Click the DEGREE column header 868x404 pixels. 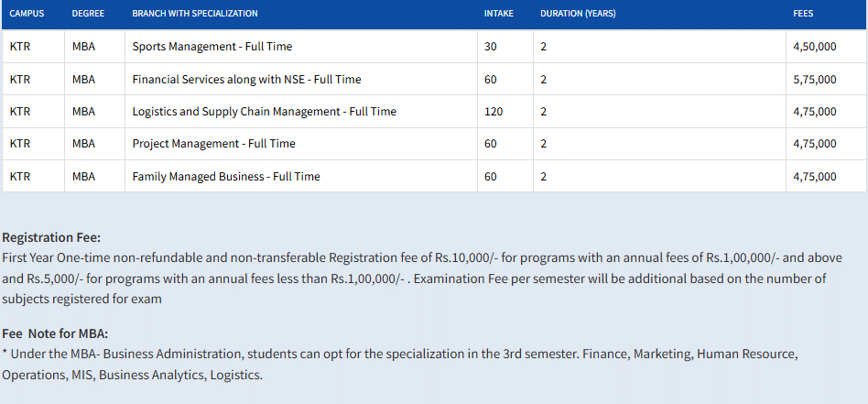(x=87, y=14)
